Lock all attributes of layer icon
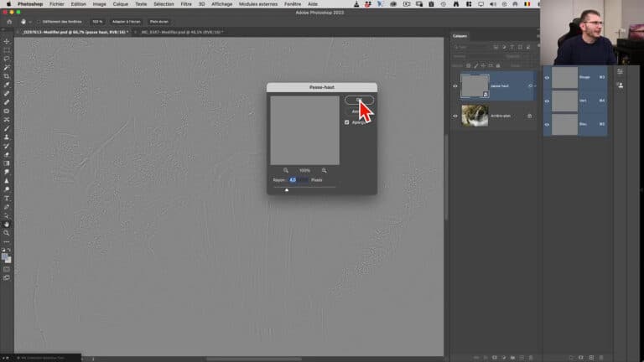Image resolution: width=644 pixels, height=362 pixels. tap(498, 65)
